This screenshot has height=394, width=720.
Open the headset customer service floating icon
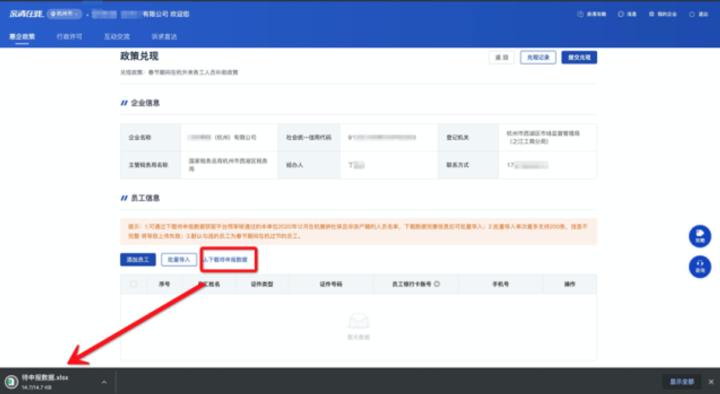click(x=700, y=267)
